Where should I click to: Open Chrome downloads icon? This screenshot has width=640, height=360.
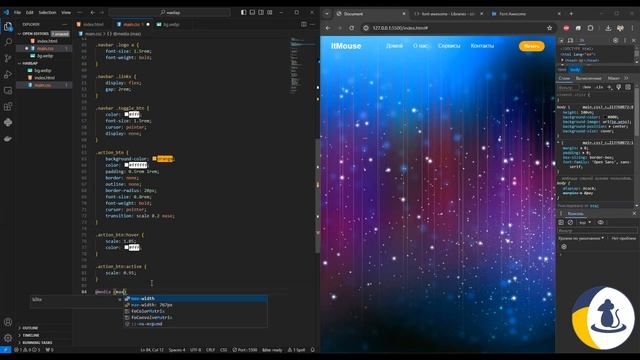[x=608, y=28]
